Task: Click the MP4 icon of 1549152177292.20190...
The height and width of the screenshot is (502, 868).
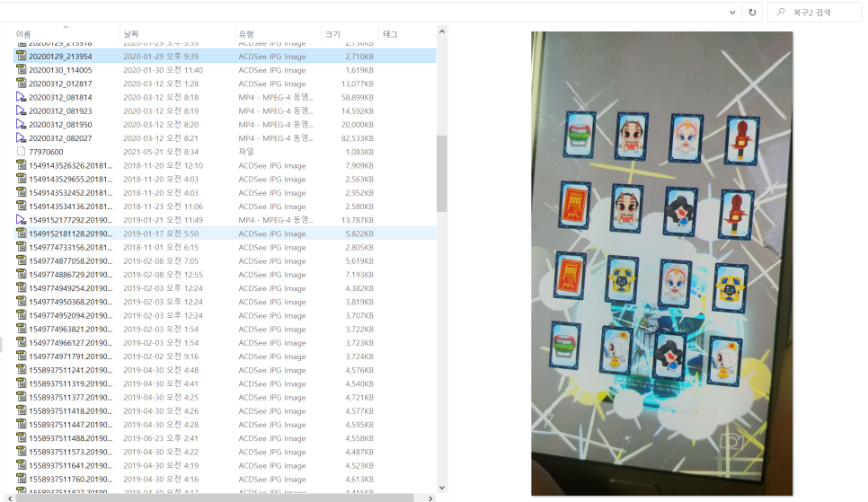Action: coord(21,220)
